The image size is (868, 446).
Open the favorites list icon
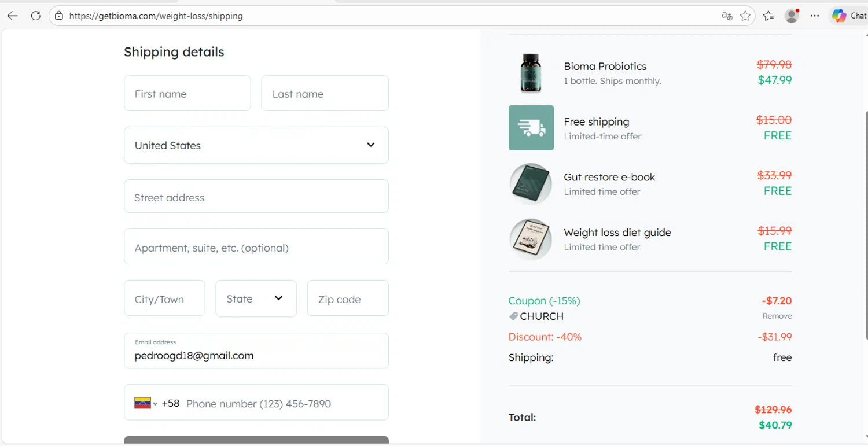tap(768, 16)
